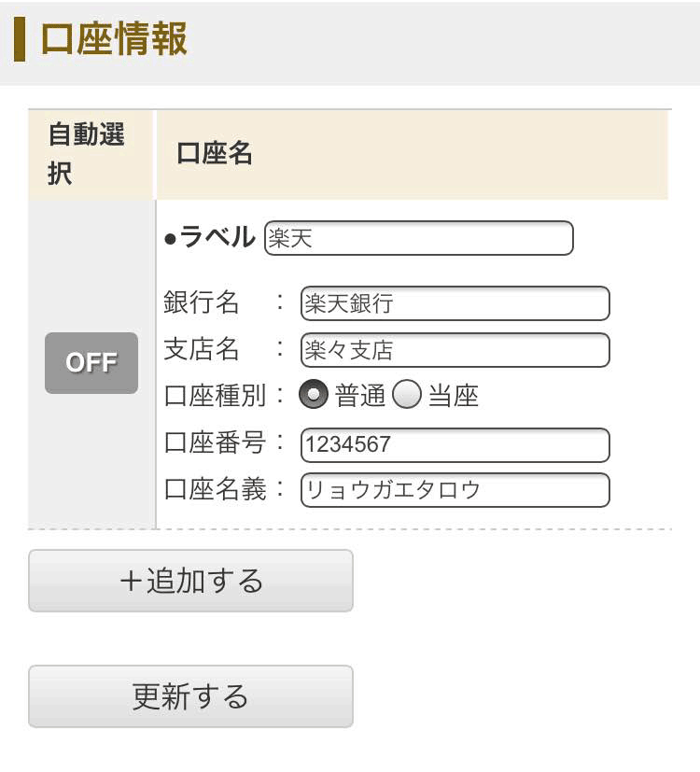
Task: Click the 口座情報 page heading
Action: pos(114,40)
